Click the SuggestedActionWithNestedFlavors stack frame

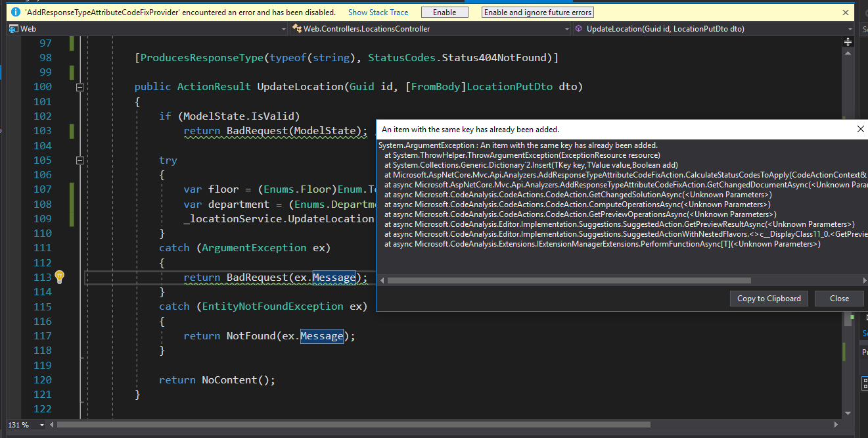click(626, 234)
